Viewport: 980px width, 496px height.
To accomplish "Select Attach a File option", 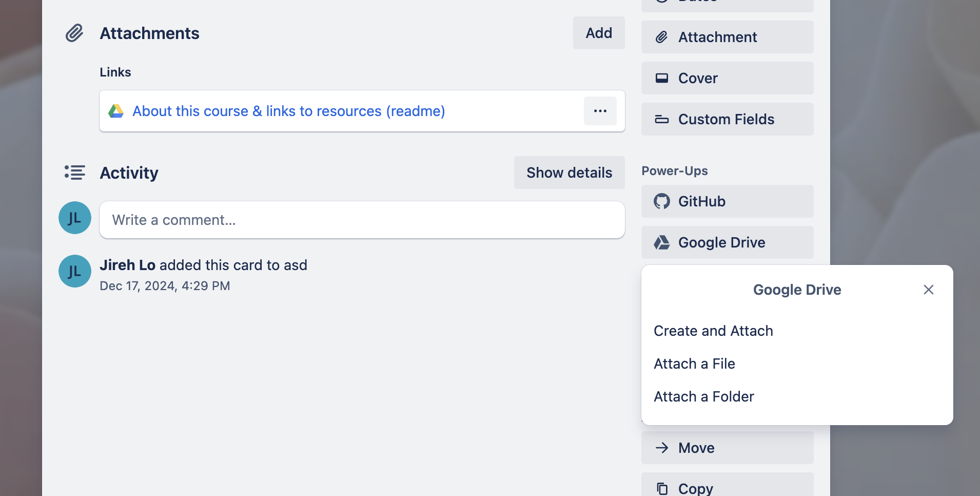I will pos(694,364).
